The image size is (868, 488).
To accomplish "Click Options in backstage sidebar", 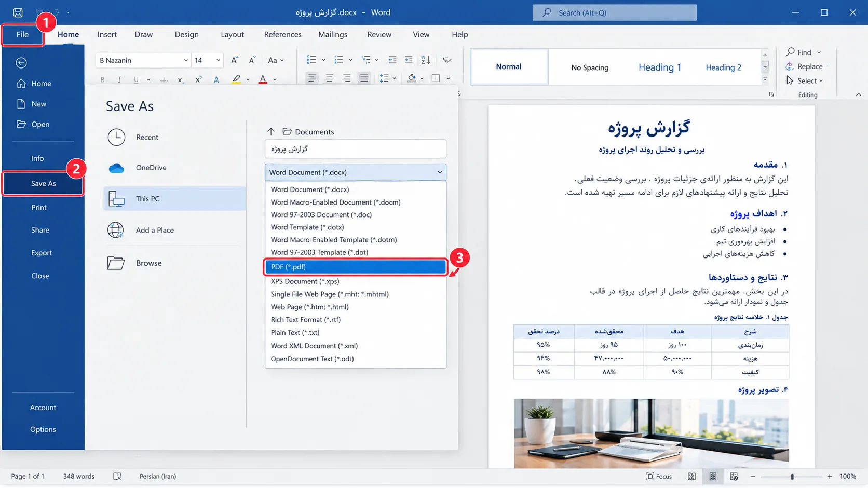I will 43,429.
